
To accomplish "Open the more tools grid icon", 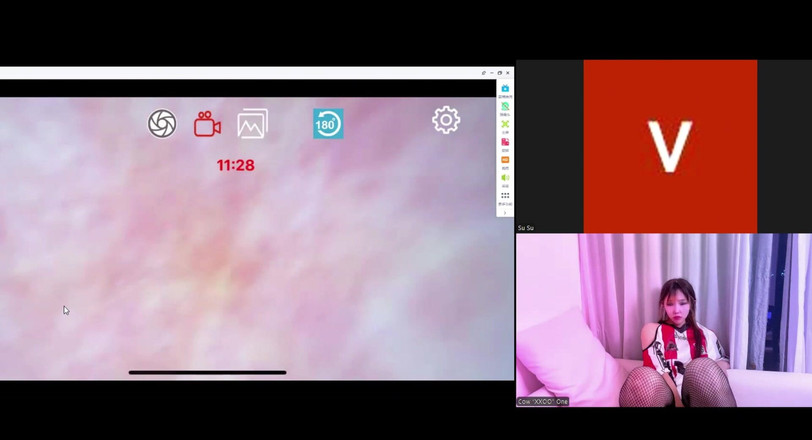I will coord(505,196).
